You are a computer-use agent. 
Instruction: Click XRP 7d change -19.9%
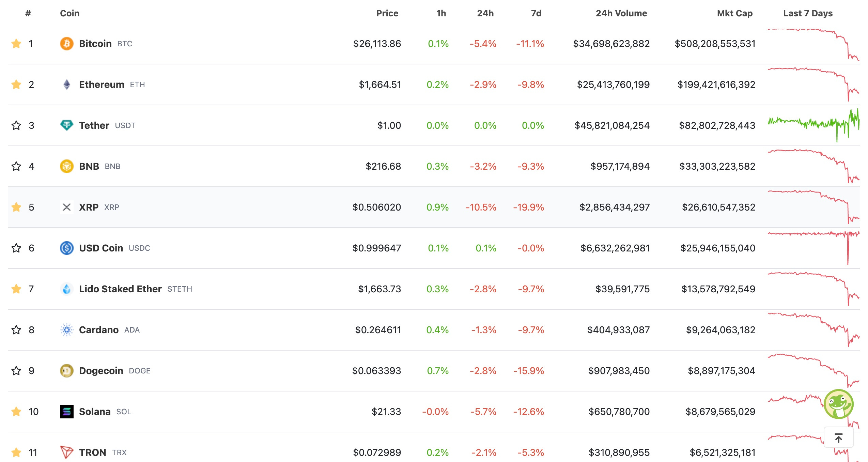pyautogui.click(x=529, y=207)
